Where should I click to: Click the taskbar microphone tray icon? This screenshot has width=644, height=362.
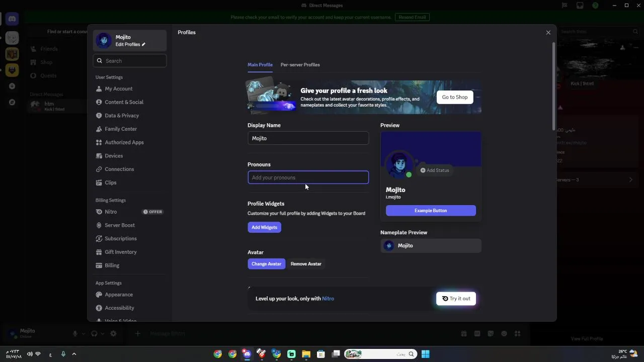(x=63, y=354)
